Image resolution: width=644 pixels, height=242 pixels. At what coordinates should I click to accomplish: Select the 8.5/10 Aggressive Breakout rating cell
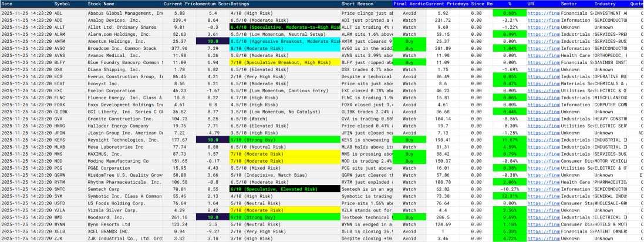point(285,42)
